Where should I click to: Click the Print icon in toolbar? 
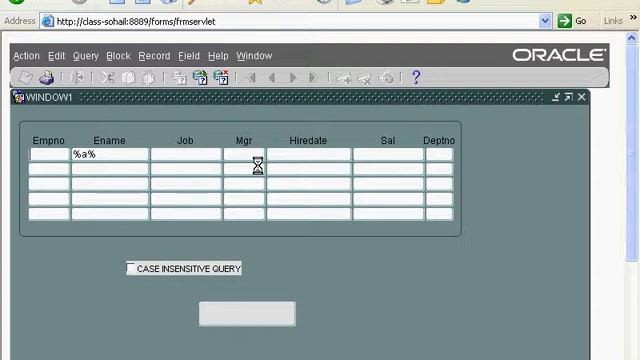tap(47, 77)
